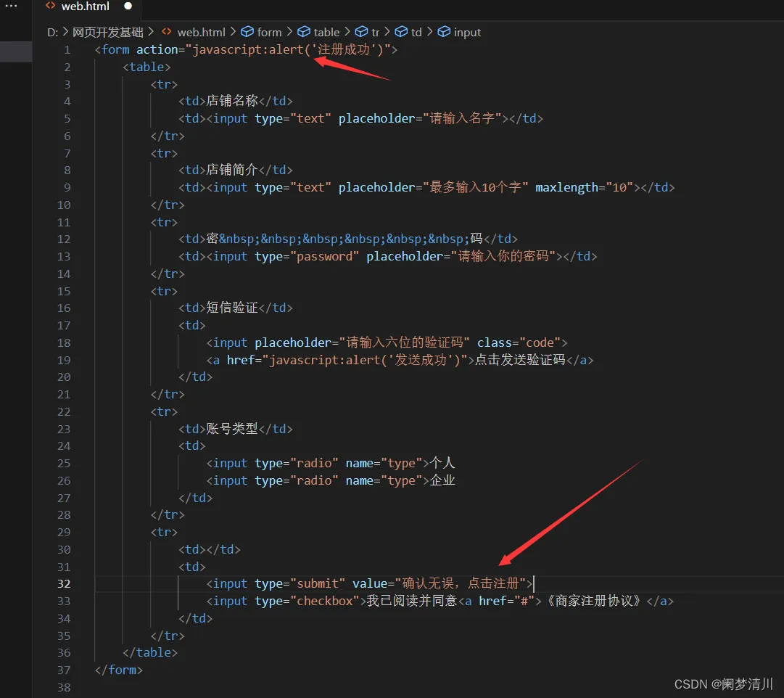784x698 pixels.
Task: Select the form breadcrumb segment
Action: 270,33
